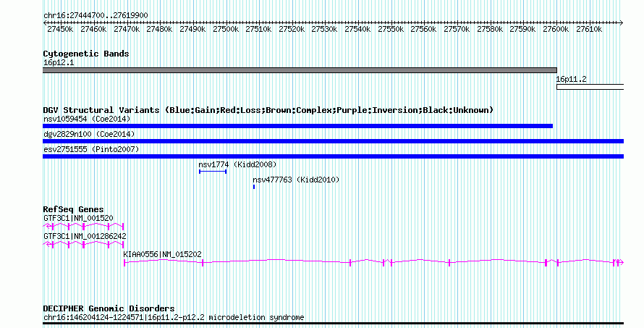Viewport: 644px width, 328px height.
Task: Click the GTF3C1 NM_001286242 transcript glyph
Action: [x=83, y=244]
